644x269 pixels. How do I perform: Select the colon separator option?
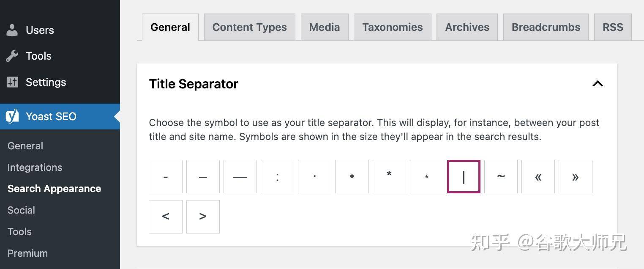tap(277, 176)
